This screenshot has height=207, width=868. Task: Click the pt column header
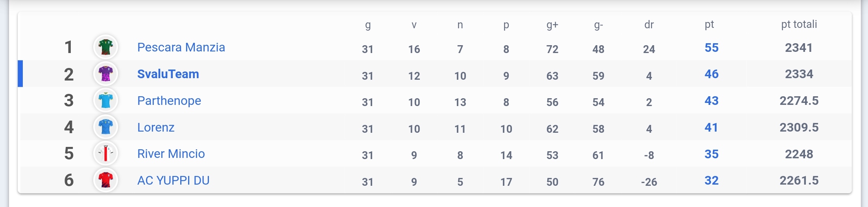709,25
